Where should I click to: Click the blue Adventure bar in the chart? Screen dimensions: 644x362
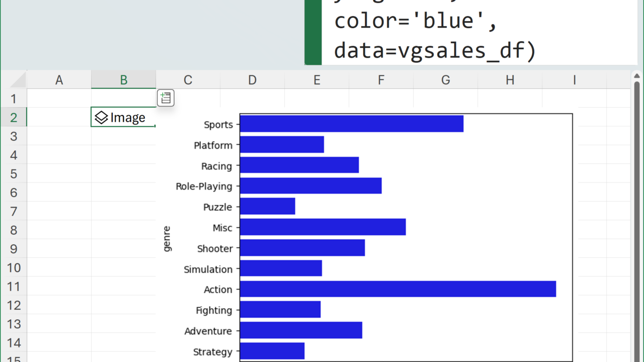301,330
